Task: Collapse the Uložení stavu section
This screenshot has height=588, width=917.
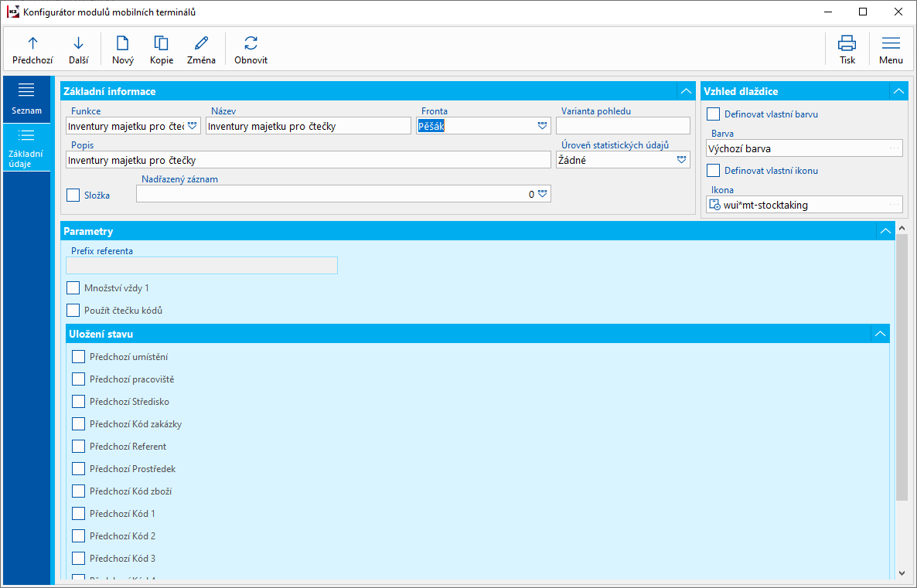Action: [880, 334]
